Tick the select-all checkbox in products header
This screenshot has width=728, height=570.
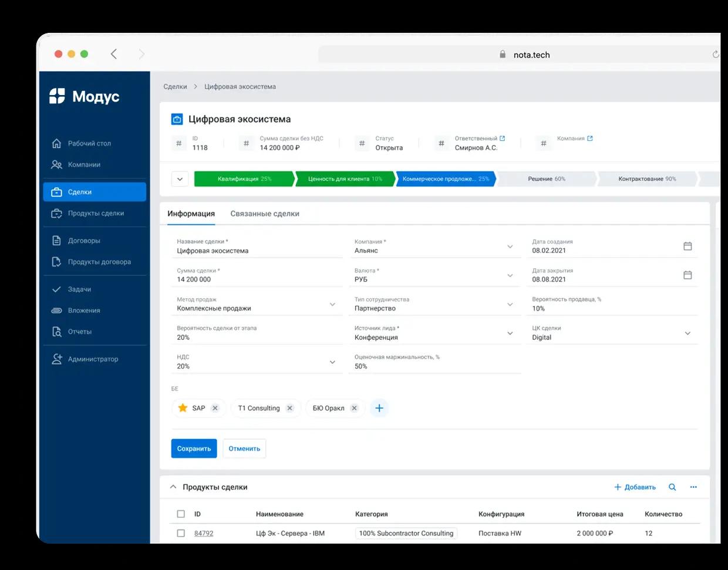click(181, 514)
